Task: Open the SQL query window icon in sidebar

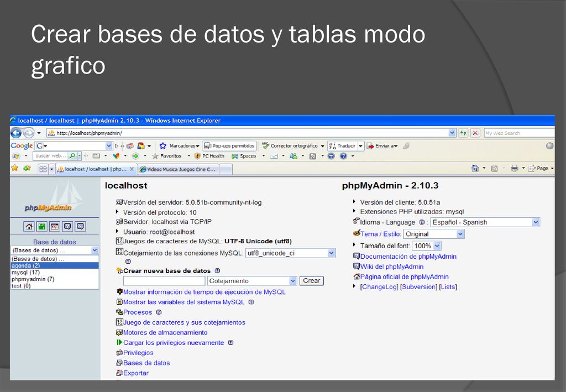Action: pos(55,226)
